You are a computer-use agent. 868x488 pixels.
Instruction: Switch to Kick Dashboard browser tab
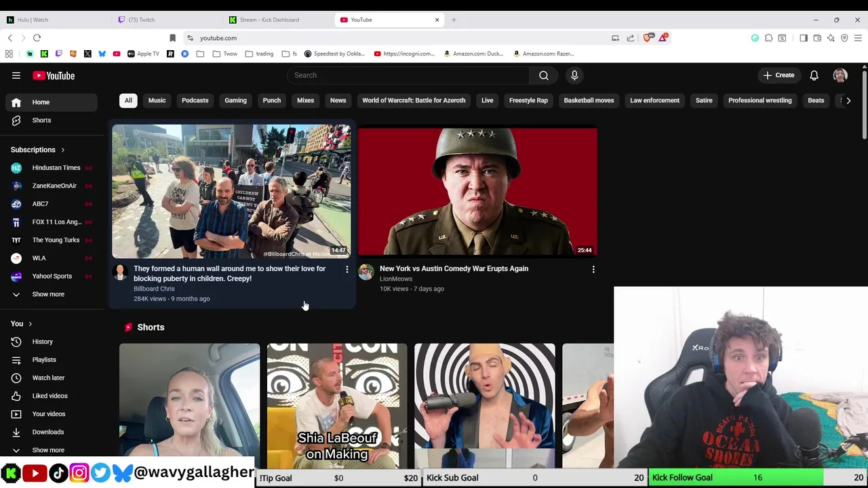point(278,20)
